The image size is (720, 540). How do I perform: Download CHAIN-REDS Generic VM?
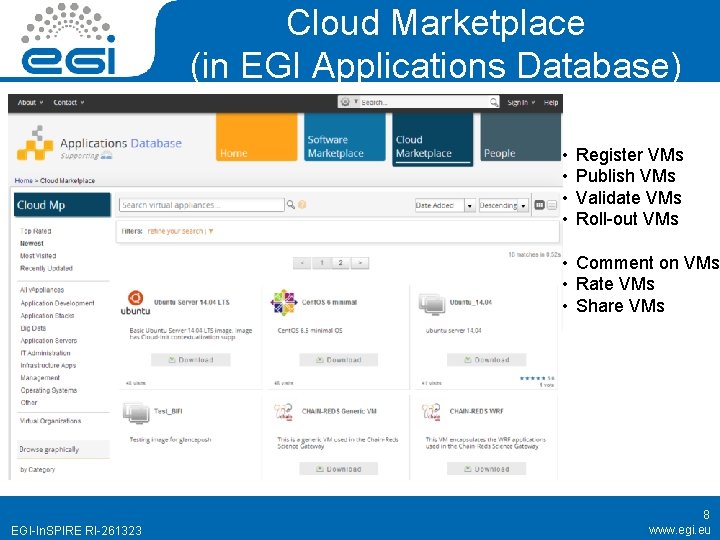click(x=339, y=469)
